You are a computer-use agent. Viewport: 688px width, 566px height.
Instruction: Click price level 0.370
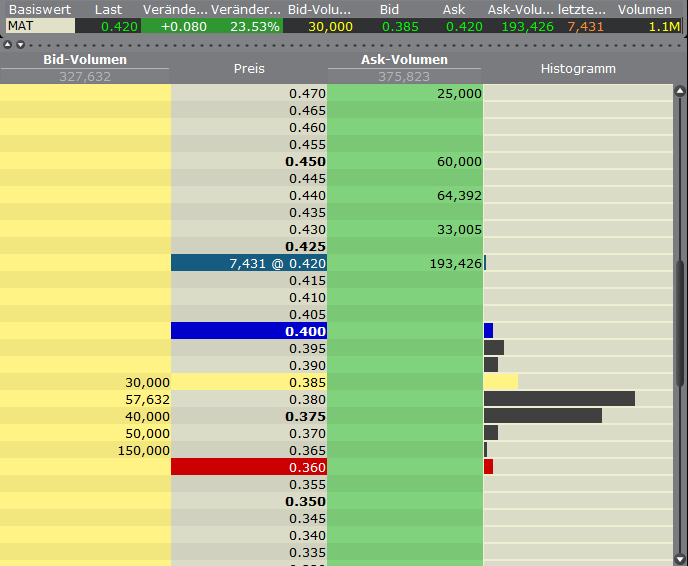click(x=307, y=433)
